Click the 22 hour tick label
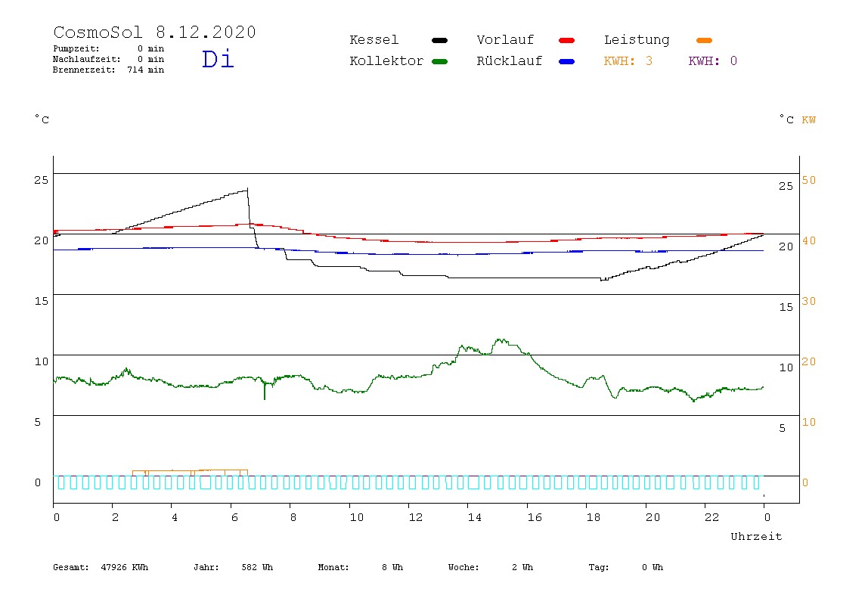The width and height of the screenshot is (868, 614). coord(712,517)
